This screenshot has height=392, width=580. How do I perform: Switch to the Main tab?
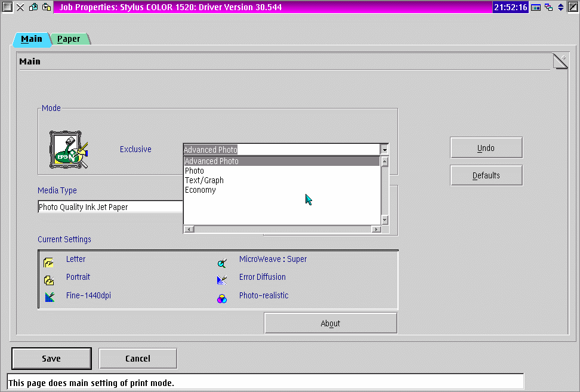[x=32, y=39]
